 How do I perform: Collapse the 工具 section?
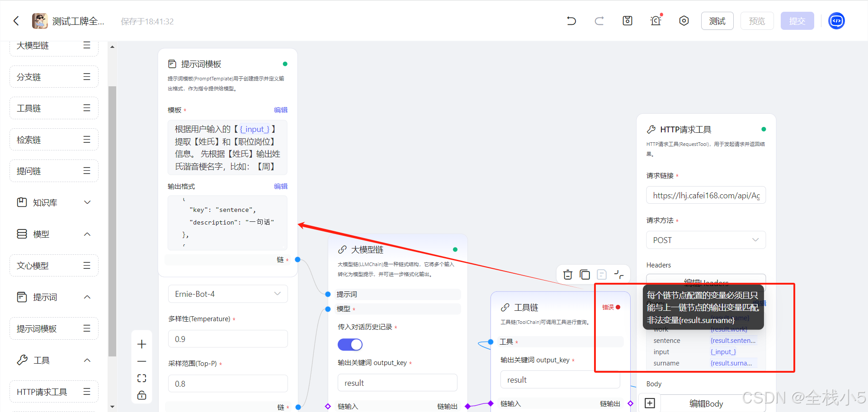87,360
